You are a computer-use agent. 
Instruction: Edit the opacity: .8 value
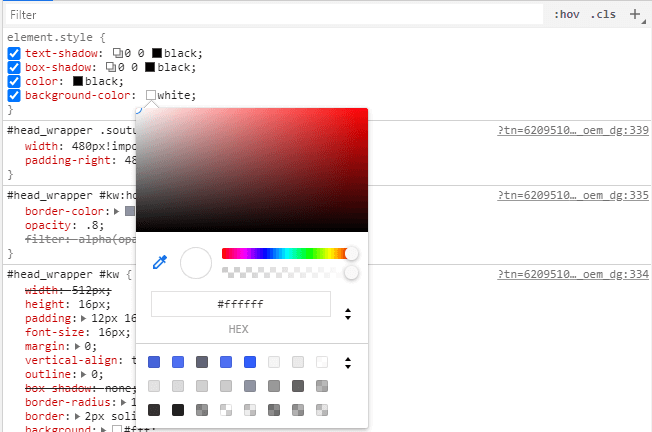coord(92,225)
